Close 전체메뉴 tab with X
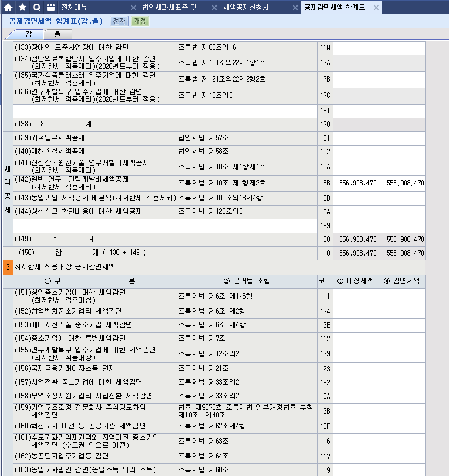 click(x=133, y=8)
